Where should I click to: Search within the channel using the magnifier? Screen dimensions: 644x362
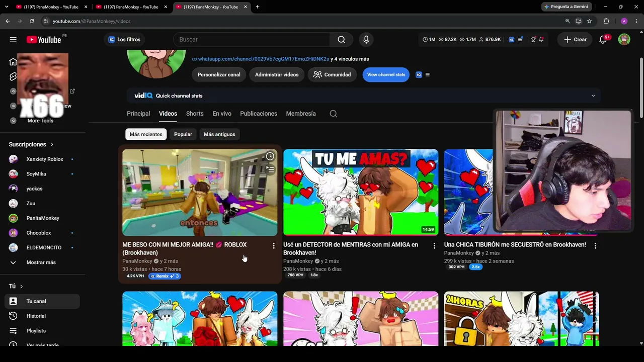pos(333,114)
